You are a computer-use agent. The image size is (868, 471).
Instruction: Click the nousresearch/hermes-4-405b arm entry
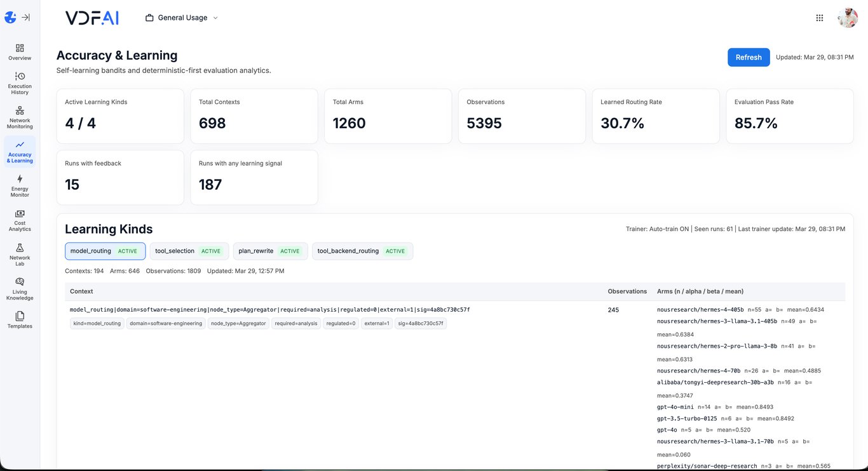(740, 310)
